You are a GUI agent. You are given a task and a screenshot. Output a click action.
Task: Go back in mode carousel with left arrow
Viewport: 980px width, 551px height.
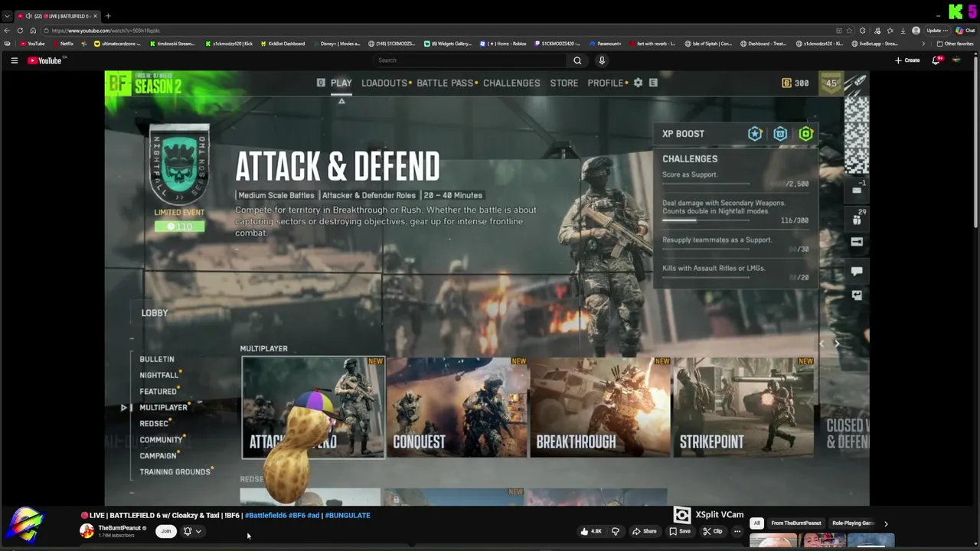(822, 344)
